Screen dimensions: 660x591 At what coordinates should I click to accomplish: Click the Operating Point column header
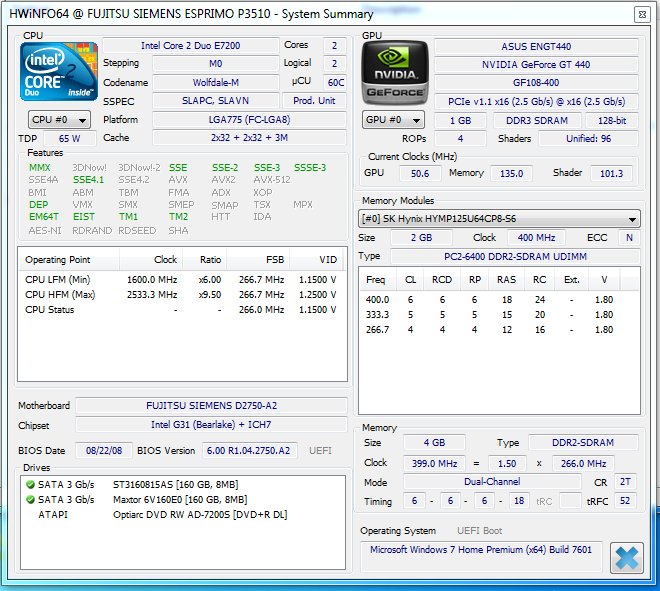tap(69, 260)
